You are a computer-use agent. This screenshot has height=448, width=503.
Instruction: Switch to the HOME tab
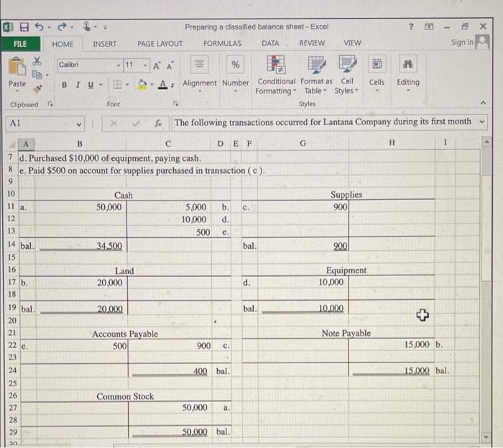(63, 44)
